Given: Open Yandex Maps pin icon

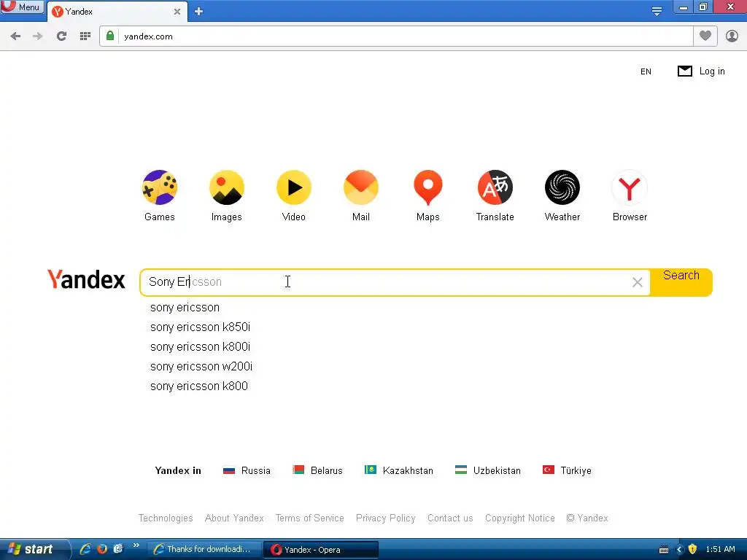Looking at the screenshot, I should pos(427,187).
